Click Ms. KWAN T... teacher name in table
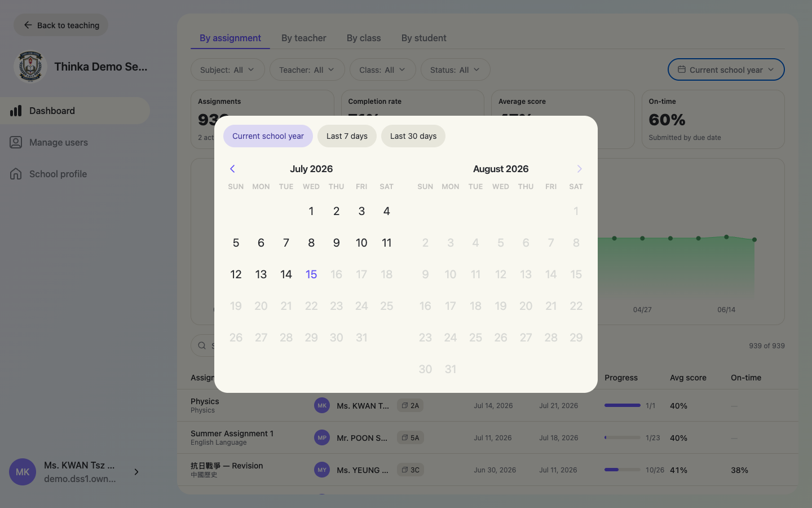This screenshot has height=508, width=812. [x=363, y=405]
